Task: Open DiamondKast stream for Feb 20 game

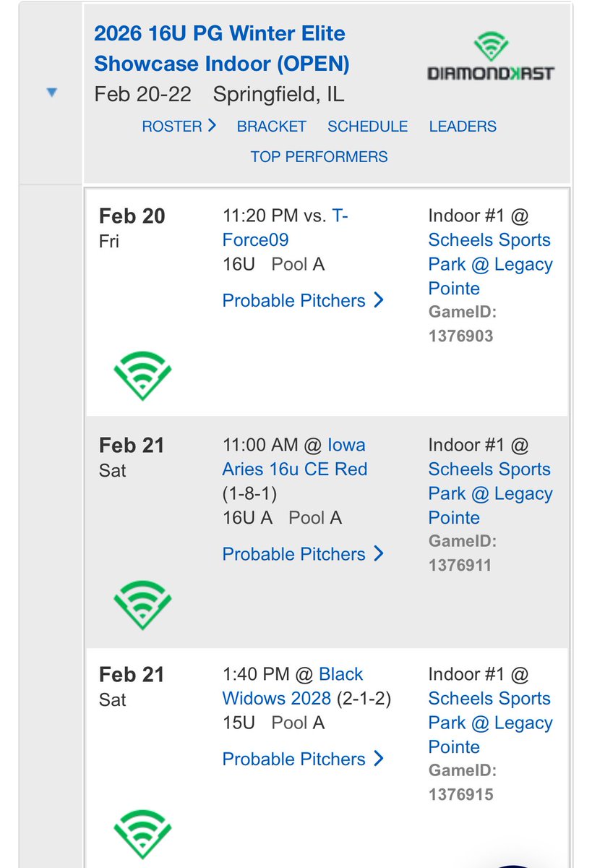Action: pos(142,375)
